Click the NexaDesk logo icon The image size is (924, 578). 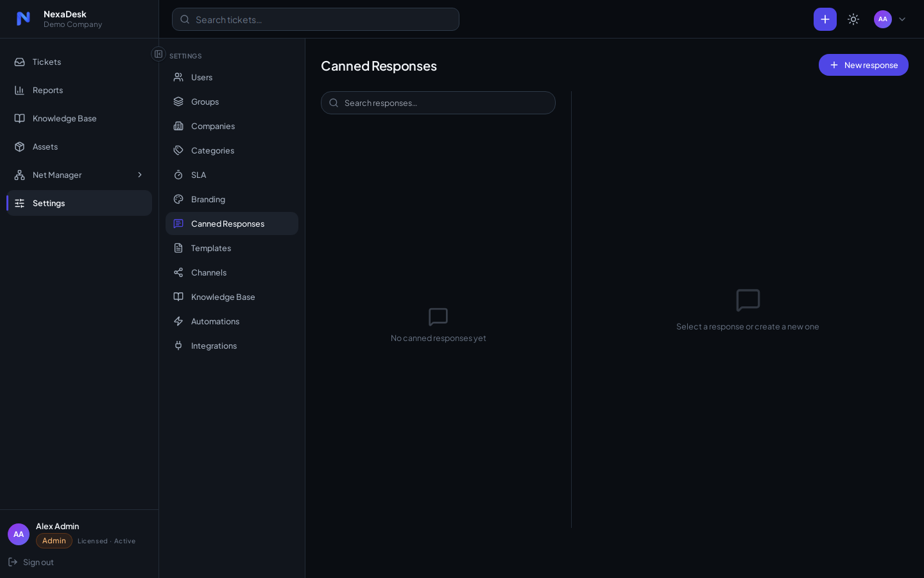tap(23, 19)
